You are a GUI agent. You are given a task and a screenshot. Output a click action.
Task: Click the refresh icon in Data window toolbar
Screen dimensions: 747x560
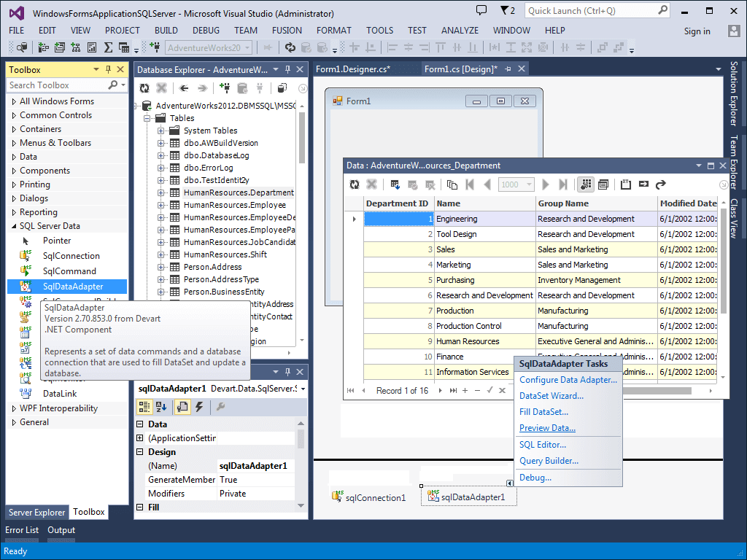[x=354, y=184]
